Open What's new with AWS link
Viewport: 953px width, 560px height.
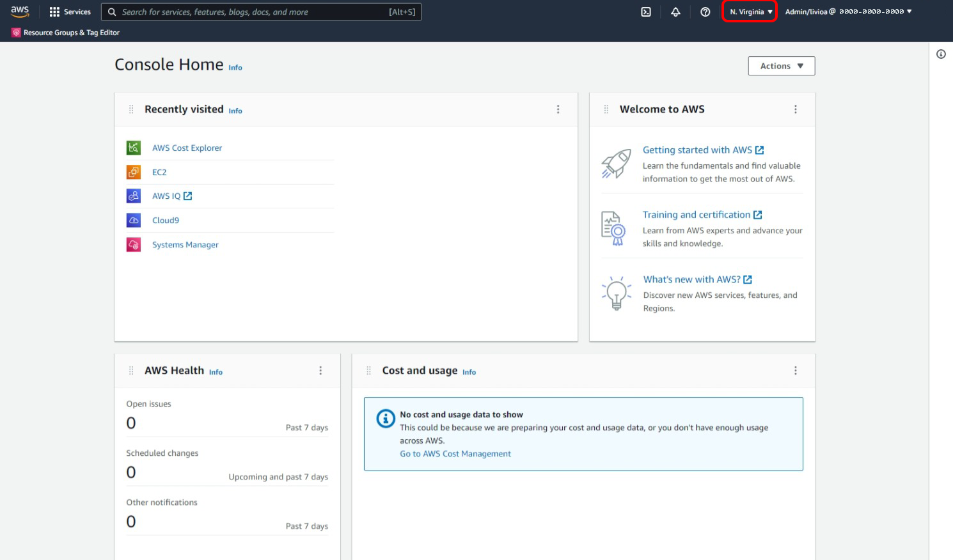(692, 279)
